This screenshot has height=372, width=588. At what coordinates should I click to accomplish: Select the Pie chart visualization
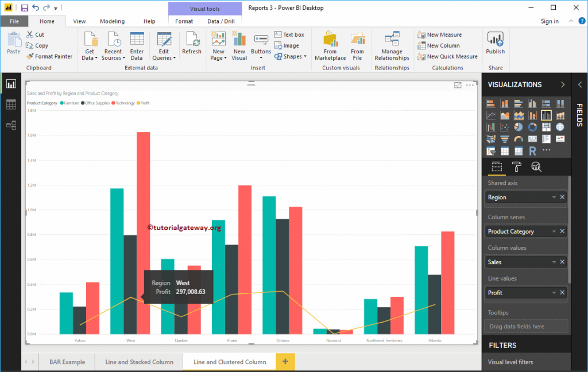pos(519,127)
